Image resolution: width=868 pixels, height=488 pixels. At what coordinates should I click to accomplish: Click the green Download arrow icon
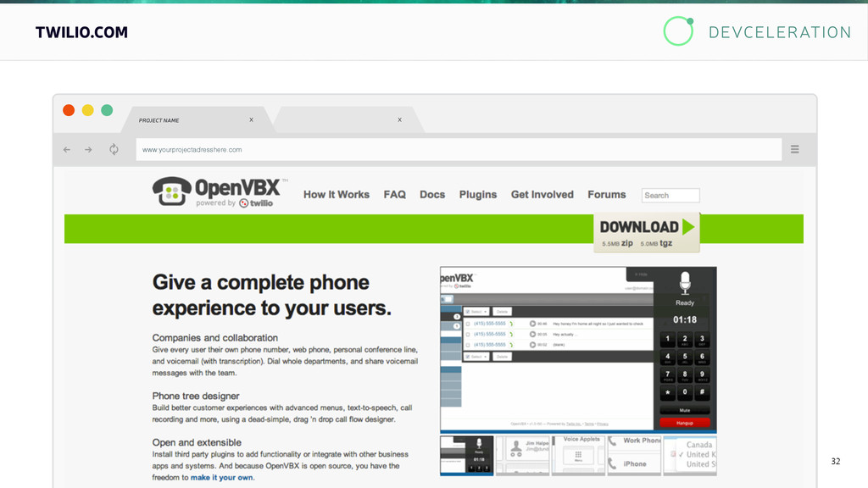click(688, 227)
